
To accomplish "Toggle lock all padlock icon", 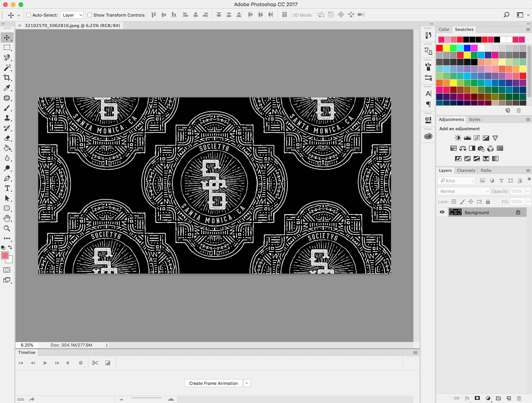I will point(488,202).
